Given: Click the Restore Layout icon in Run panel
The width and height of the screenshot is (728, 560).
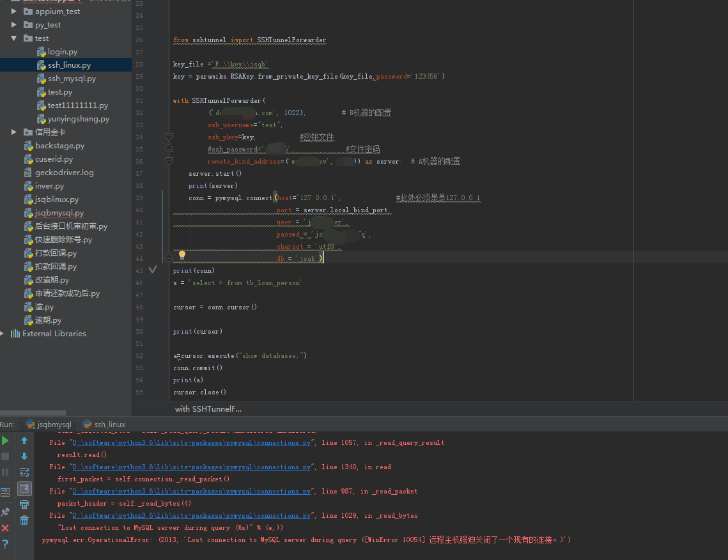Looking at the screenshot, I should pyautogui.click(x=5, y=492).
